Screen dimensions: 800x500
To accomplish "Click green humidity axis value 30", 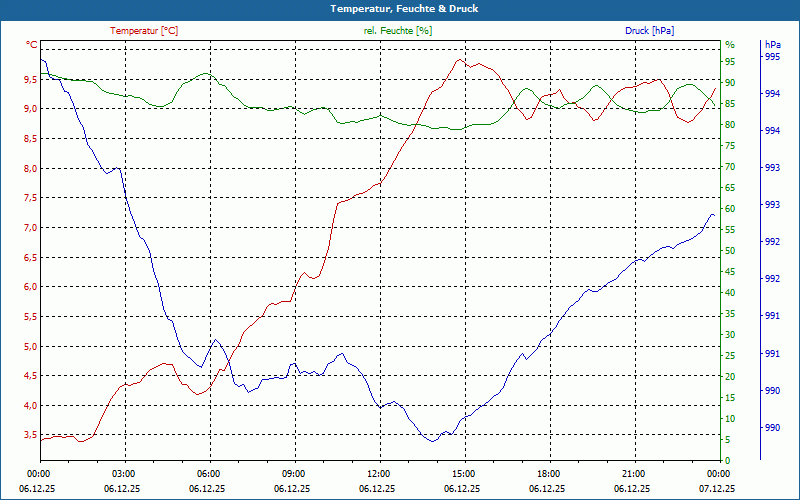I will (x=730, y=335).
